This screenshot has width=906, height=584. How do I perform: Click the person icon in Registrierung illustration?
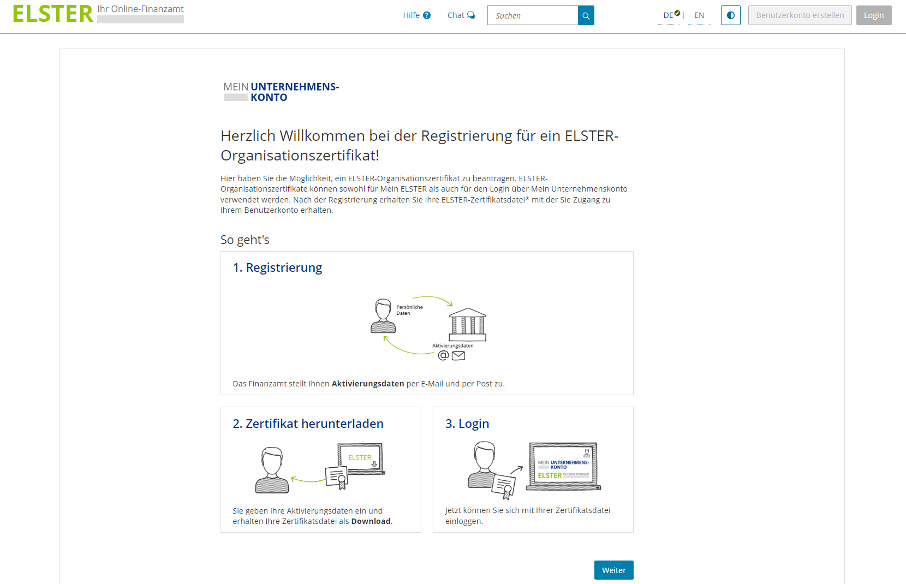pyautogui.click(x=380, y=315)
